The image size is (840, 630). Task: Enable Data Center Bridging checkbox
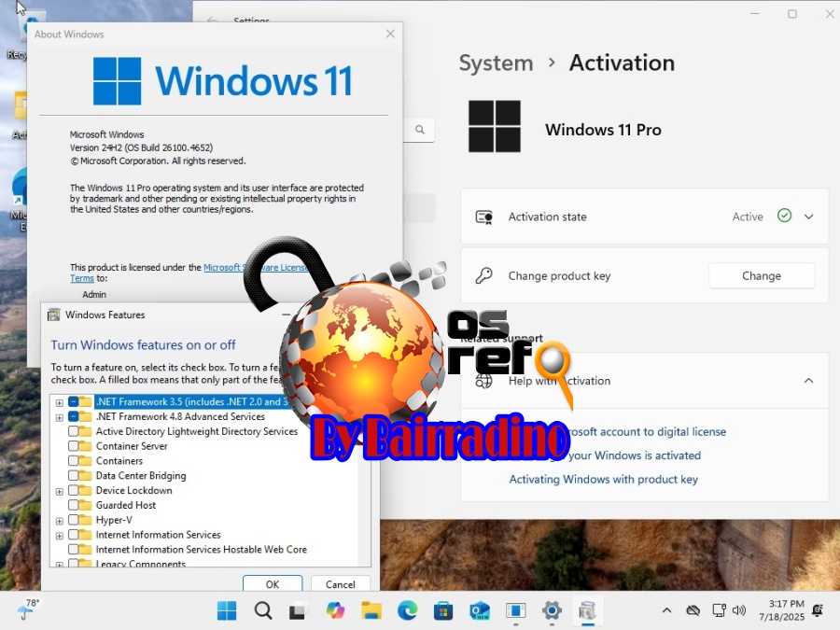pyautogui.click(x=74, y=476)
